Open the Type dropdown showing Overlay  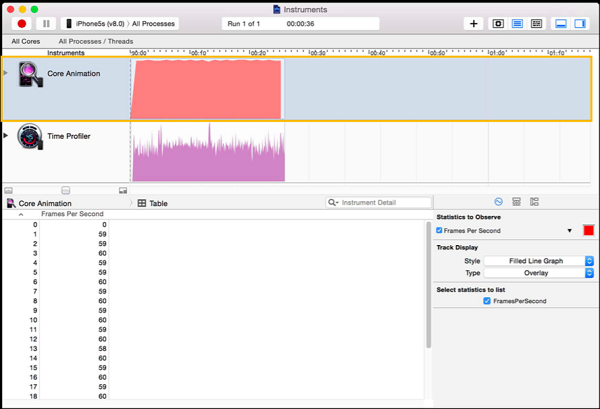click(x=539, y=273)
